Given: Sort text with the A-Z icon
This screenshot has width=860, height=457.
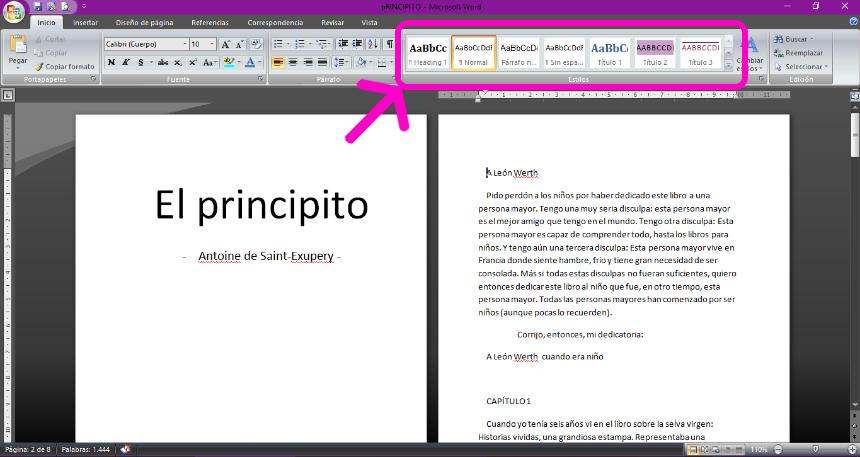Looking at the screenshot, I should 372,44.
